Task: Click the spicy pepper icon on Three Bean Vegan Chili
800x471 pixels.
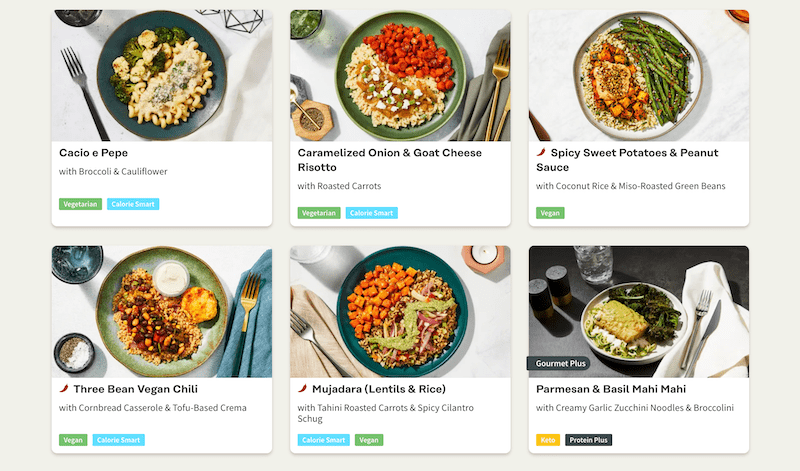Action: (x=64, y=389)
